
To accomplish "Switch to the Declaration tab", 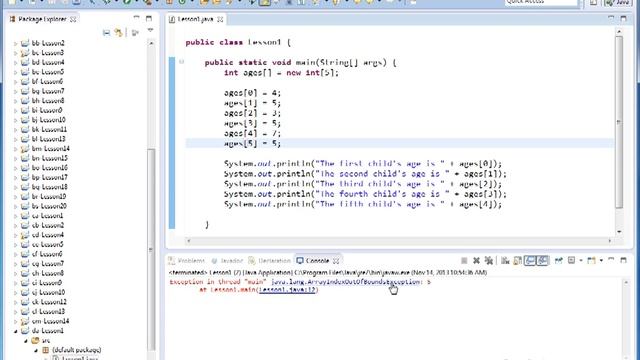I will (x=270, y=260).
